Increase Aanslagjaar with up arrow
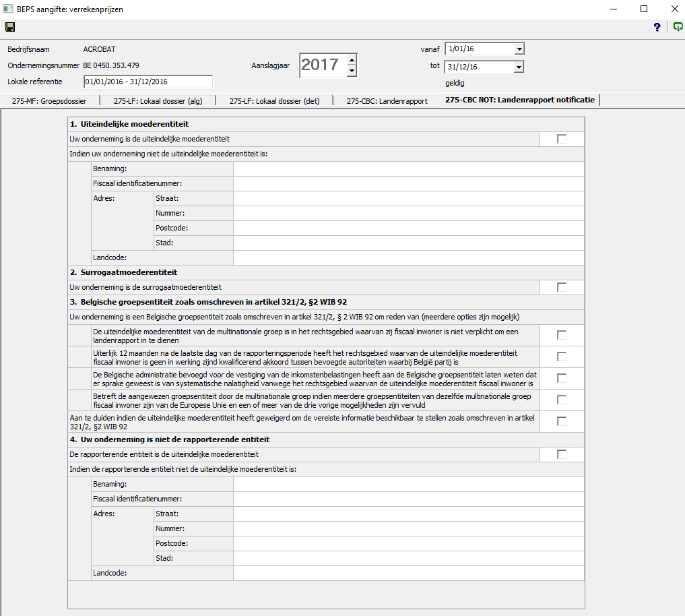This screenshot has height=616, width=685. coord(352,60)
